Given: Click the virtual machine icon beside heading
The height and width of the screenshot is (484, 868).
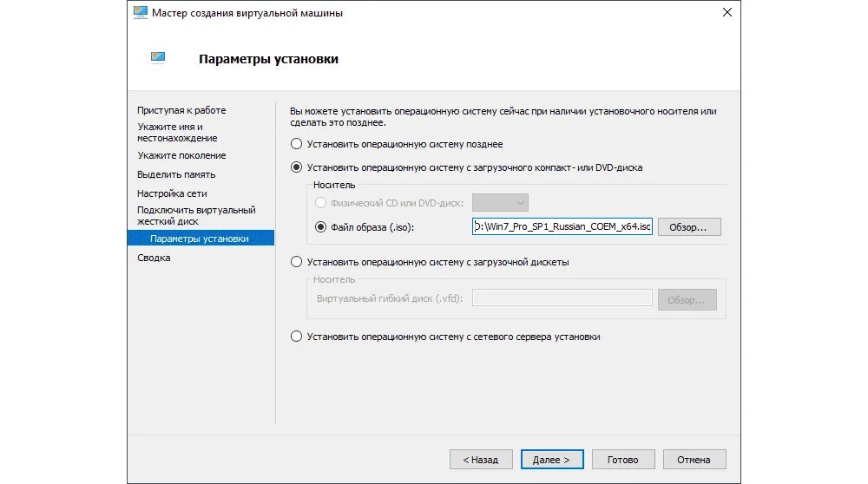Looking at the screenshot, I should pos(158,57).
